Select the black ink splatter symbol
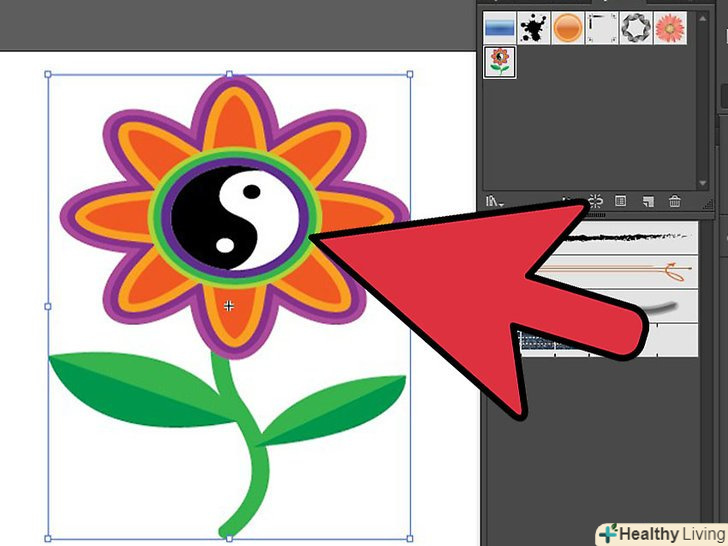This screenshot has width=728, height=546. pyautogui.click(x=533, y=27)
